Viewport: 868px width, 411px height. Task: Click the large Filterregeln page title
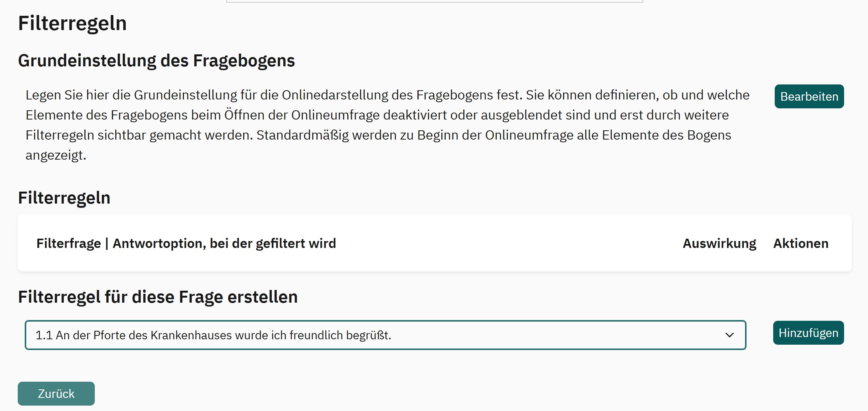click(x=72, y=23)
